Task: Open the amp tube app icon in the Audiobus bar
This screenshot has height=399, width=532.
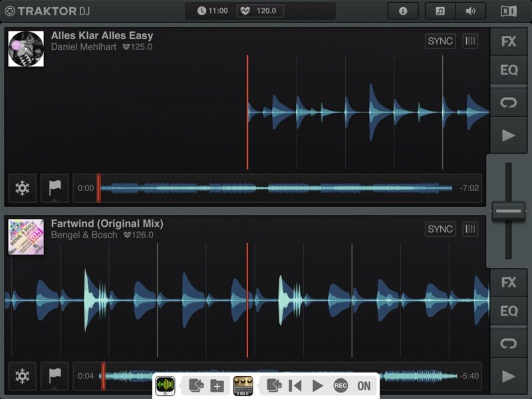Action: pos(243,386)
